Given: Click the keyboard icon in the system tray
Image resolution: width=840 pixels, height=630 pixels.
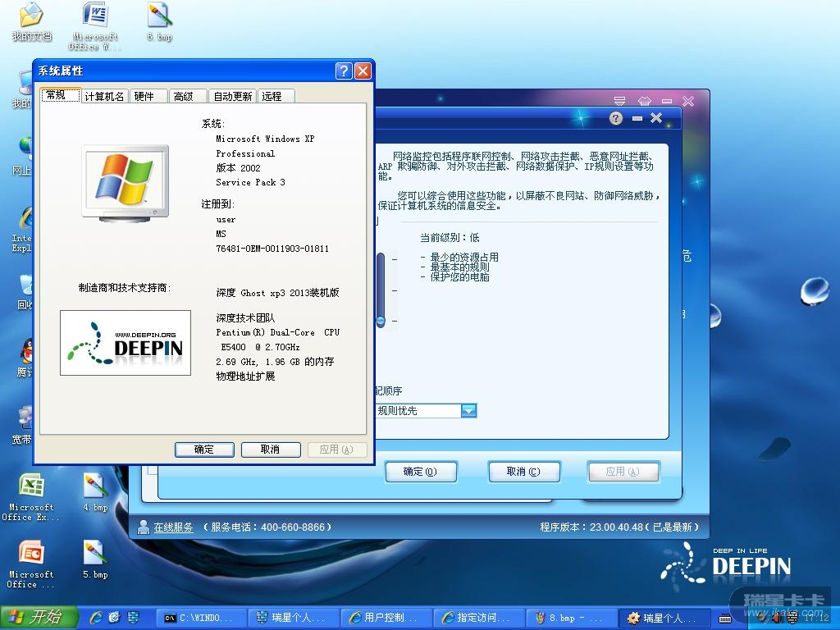Looking at the screenshot, I should 725,619.
